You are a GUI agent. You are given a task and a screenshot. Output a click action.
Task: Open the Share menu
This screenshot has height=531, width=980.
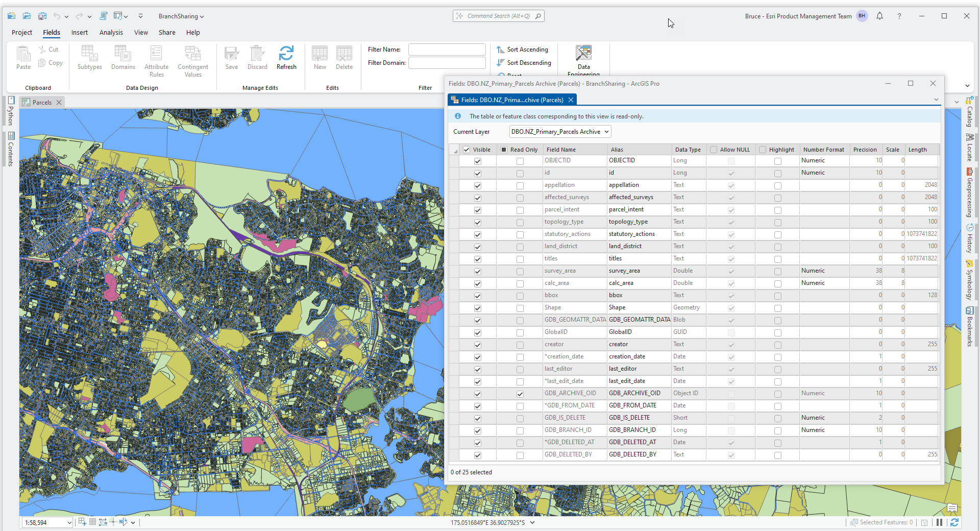tap(166, 32)
